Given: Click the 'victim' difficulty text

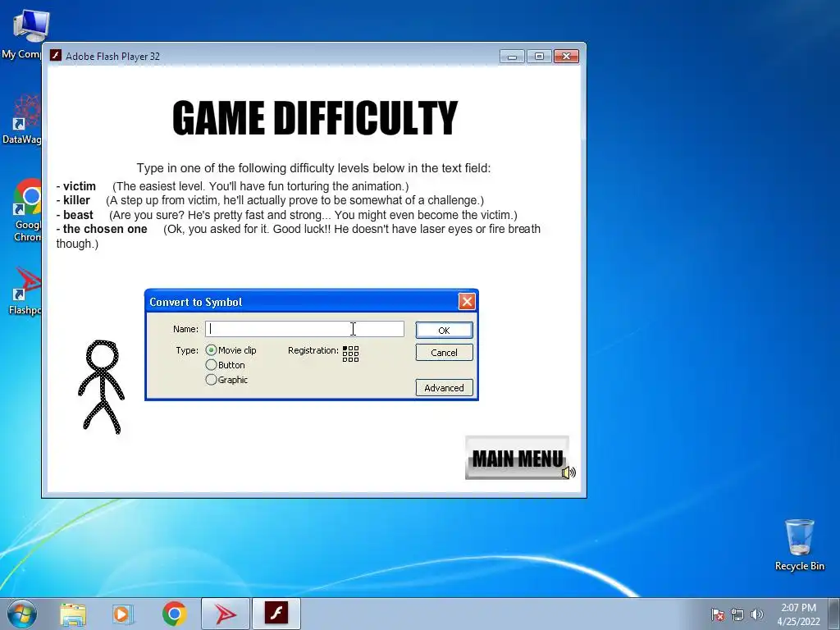Looking at the screenshot, I should pos(80,186).
